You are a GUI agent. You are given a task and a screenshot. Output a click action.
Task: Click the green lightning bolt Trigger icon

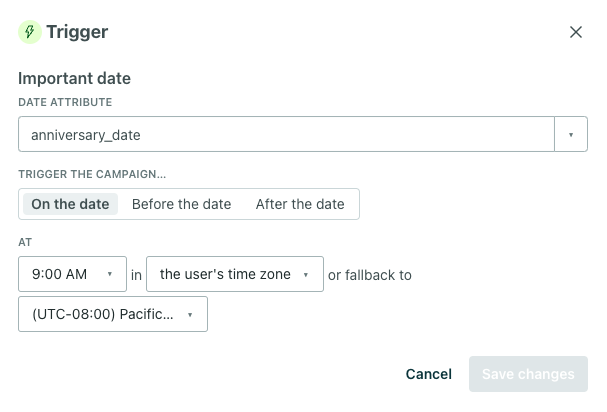point(30,32)
